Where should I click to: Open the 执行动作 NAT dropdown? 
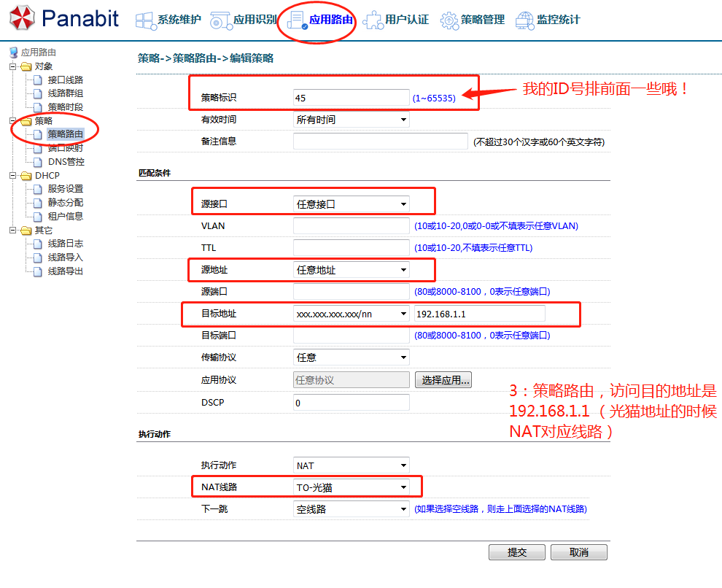[351, 465]
